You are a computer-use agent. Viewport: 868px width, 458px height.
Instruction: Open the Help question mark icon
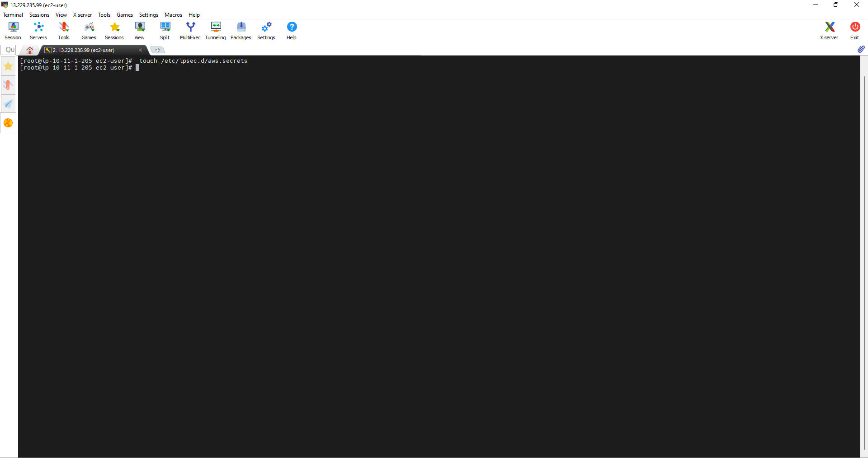click(x=292, y=31)
